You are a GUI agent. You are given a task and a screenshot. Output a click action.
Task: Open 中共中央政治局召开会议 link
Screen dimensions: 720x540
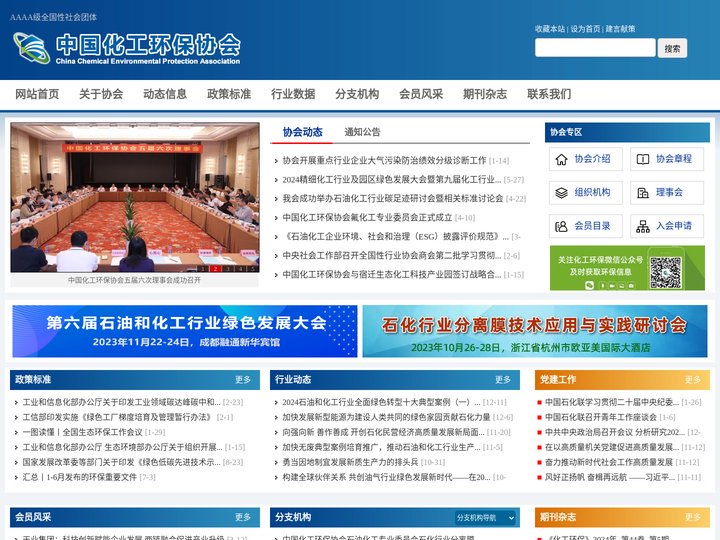(x=615, y=432)
